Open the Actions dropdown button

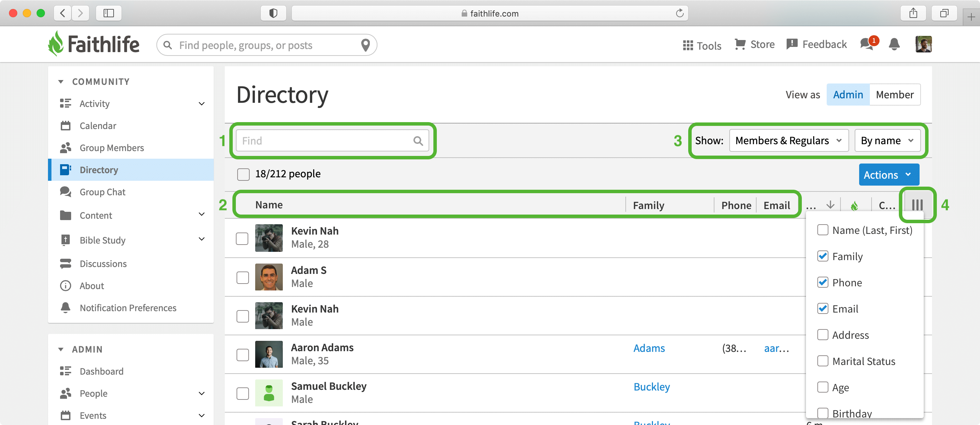(889, 175)
